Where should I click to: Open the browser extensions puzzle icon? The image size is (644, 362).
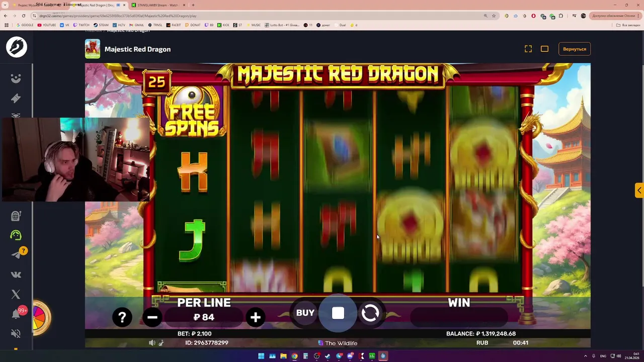pos(560,16)
